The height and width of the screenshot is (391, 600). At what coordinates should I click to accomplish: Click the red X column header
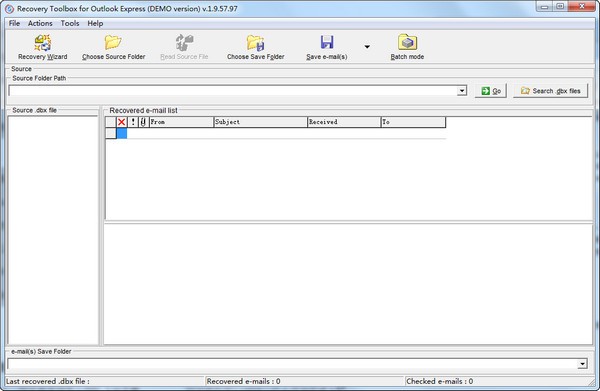coord(121,122)
